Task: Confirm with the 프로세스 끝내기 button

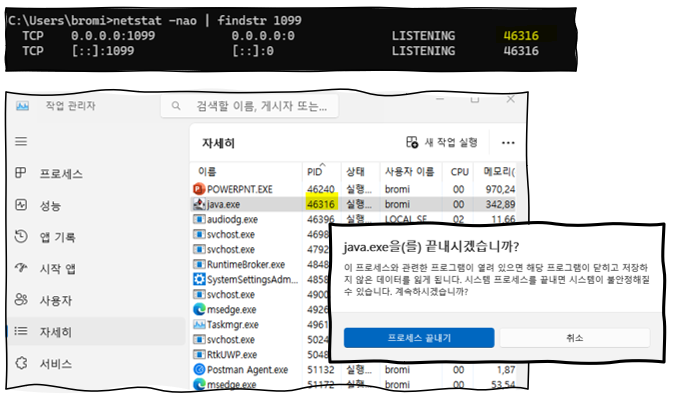Action: pyautogui.click(x=419, y=338)
